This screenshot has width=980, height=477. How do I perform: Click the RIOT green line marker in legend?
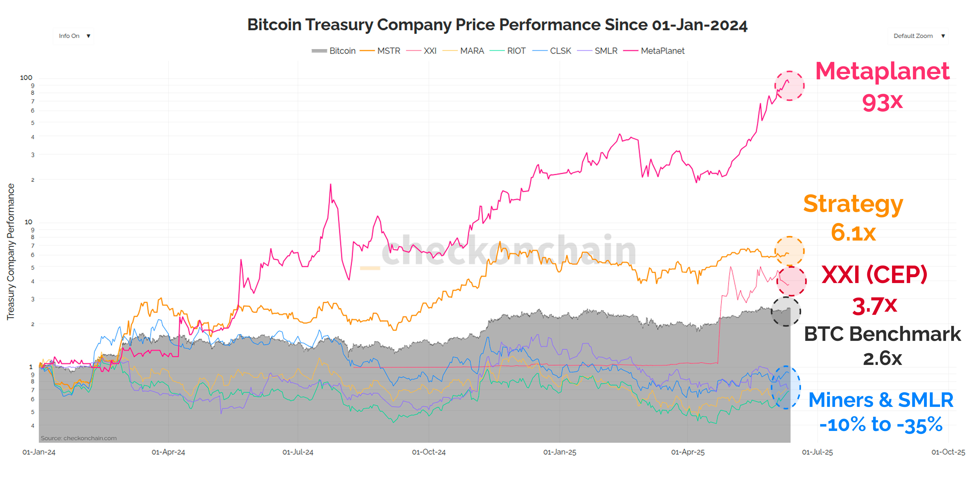tap(498, 51)
